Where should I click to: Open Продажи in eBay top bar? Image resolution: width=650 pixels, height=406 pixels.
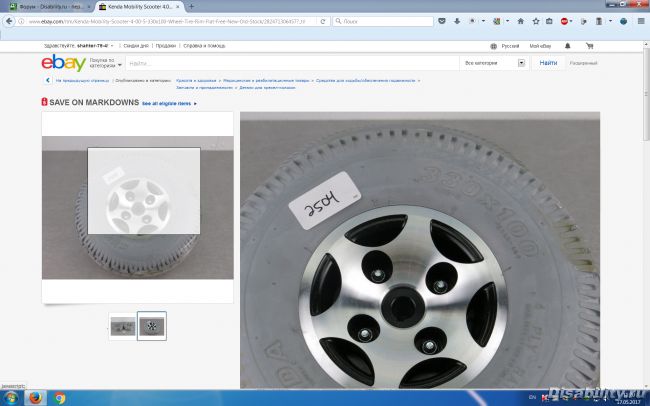[x=166, y=46]
